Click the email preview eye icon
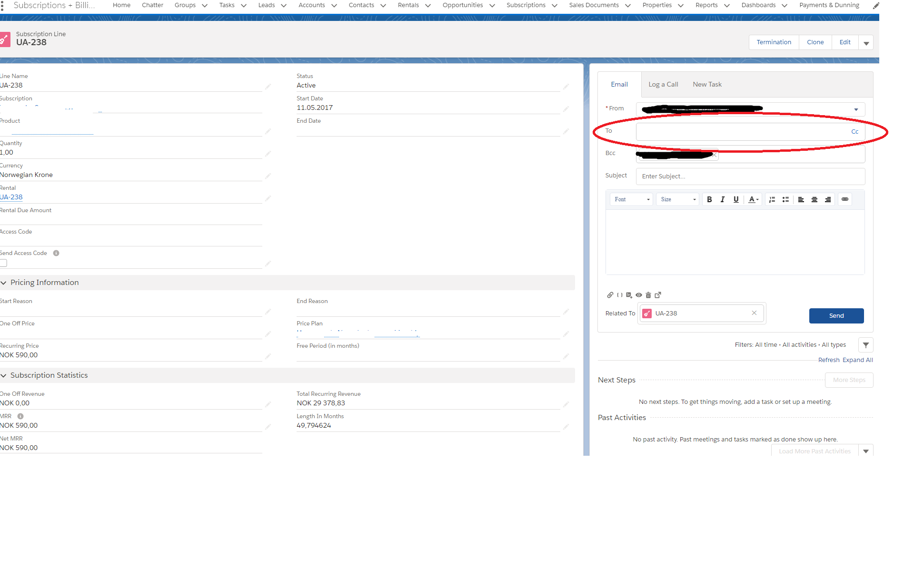Screen dimensions: 914x588 pos(639,295)
